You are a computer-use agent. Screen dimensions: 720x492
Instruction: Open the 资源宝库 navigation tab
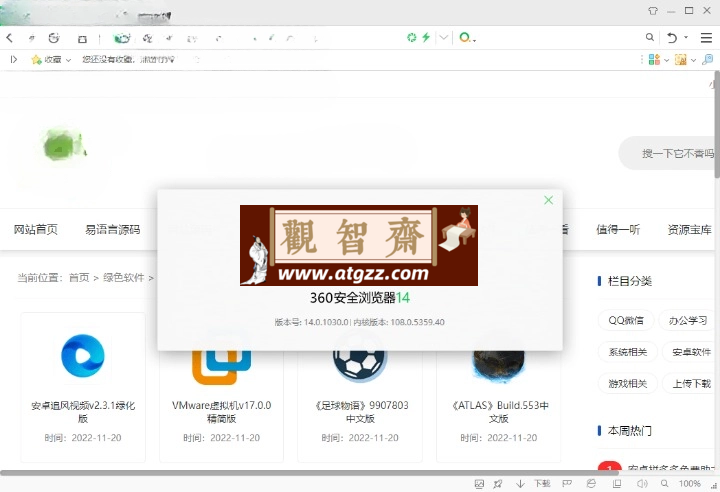click(x=689, y=229)
